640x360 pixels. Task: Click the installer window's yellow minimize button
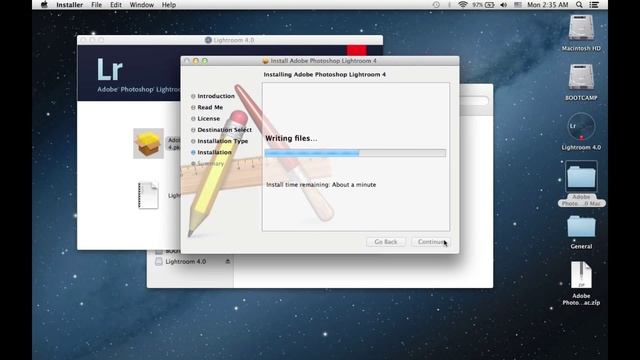coord(196,61)
